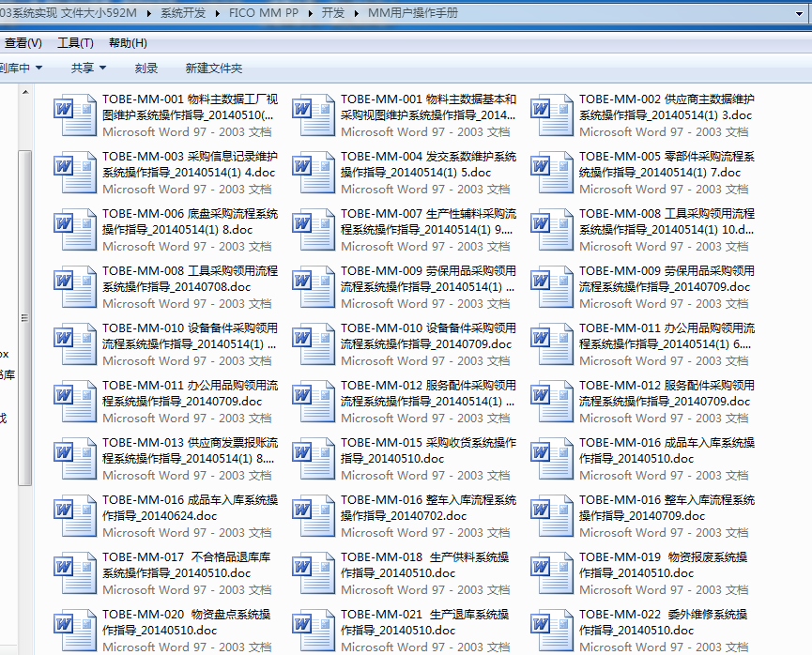Click Word icon of TOBE-MM-012 服务配件 20140514 file

pyautogui.click(x=314, y=401)
